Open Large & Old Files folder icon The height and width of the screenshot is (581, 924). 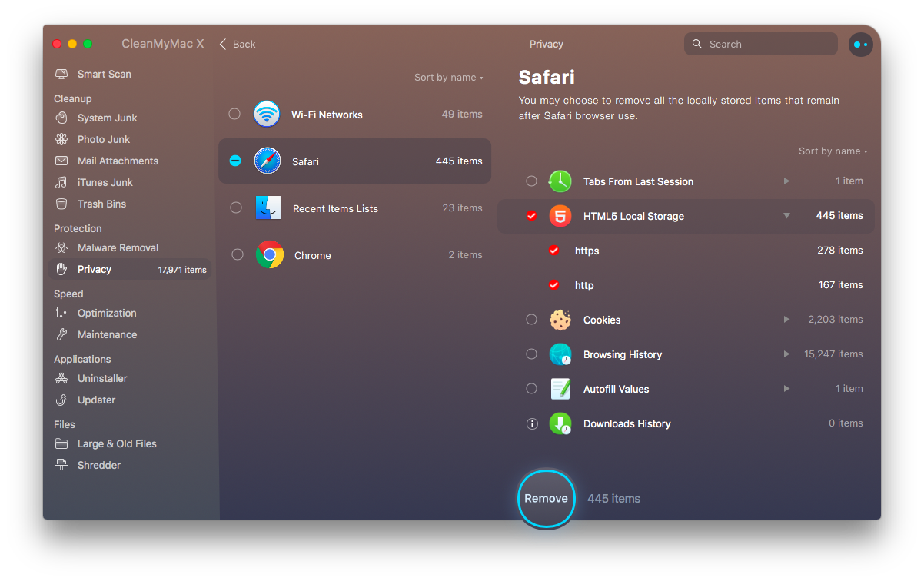[x=61, y=444]
